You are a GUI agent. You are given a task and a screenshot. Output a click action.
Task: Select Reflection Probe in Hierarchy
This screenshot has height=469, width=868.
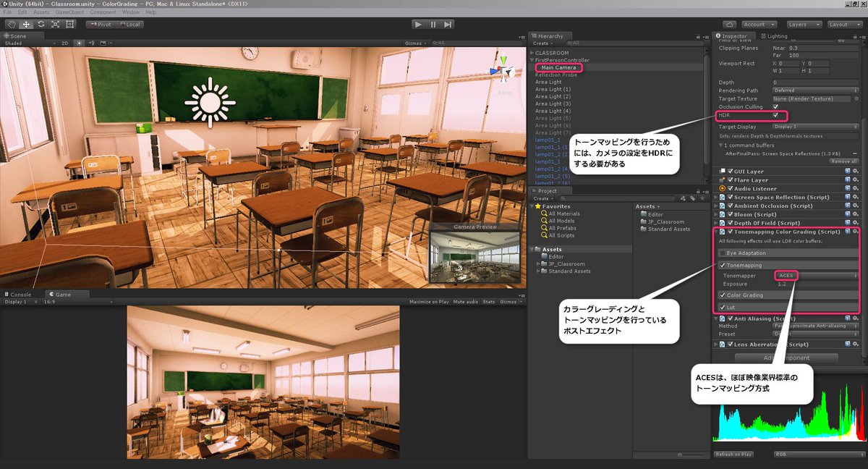556,75
